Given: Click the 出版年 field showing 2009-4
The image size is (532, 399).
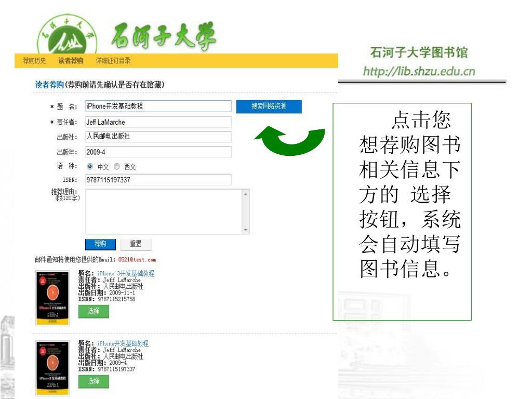Looking at the screenshot, I should click(158, 152).
